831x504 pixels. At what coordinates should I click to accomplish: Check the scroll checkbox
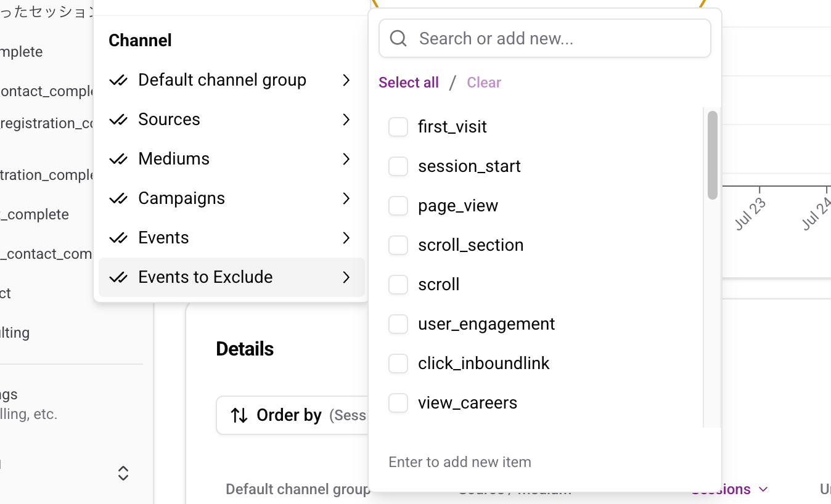pyautogui.click(x=398, y=285)
